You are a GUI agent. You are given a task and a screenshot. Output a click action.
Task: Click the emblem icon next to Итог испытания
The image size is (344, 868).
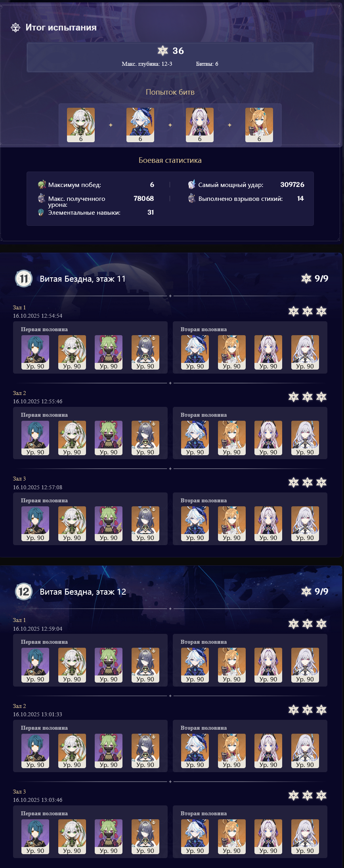tap(15, 28)
